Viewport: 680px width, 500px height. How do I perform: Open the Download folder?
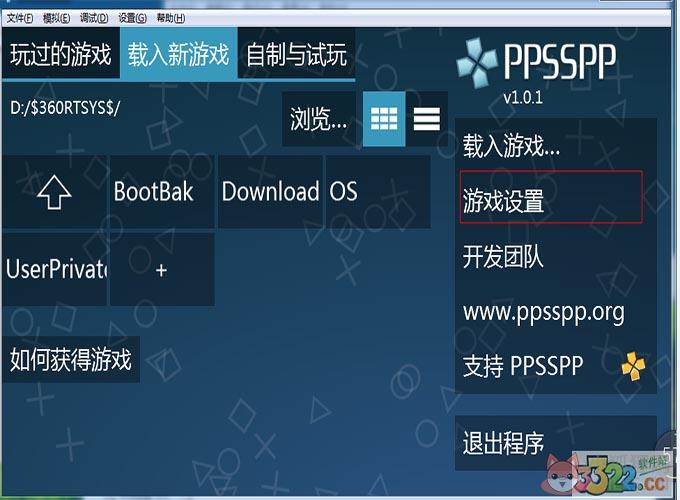(270, 192)
